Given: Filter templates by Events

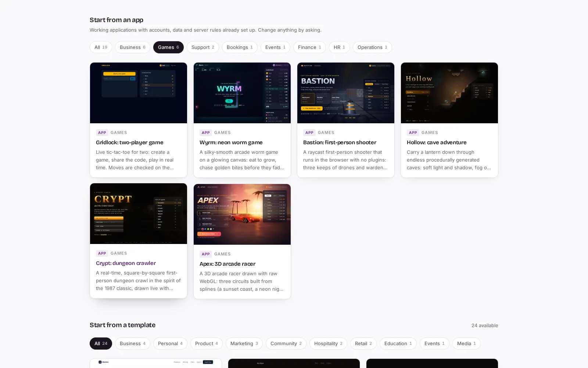Looking at the screenshot, I should (x=434, y=343).
